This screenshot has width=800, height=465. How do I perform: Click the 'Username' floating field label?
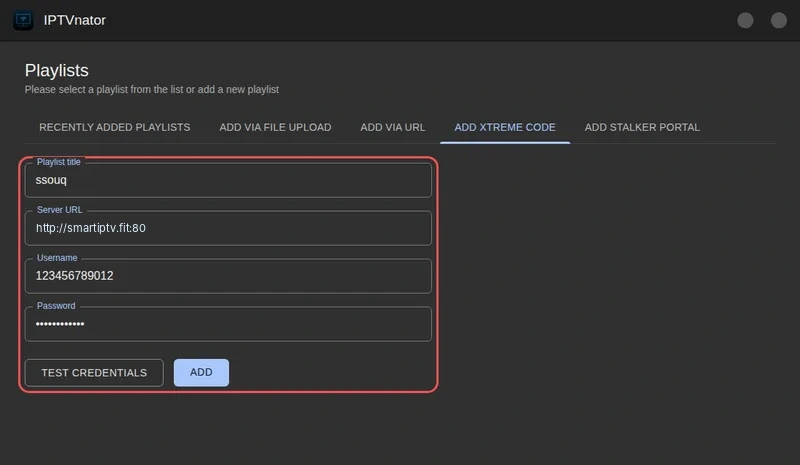(57, 258)
